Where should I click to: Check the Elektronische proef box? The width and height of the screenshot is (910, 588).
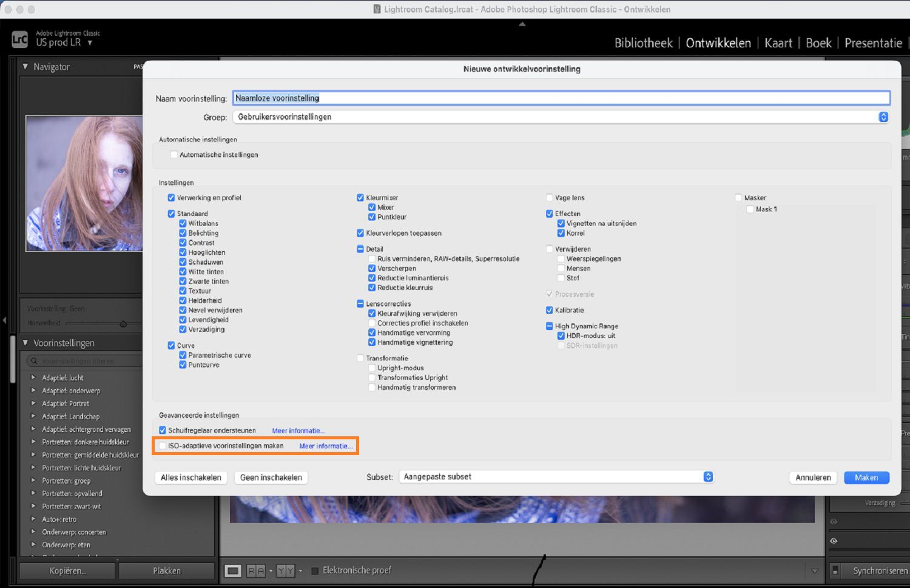coord(315,571)
